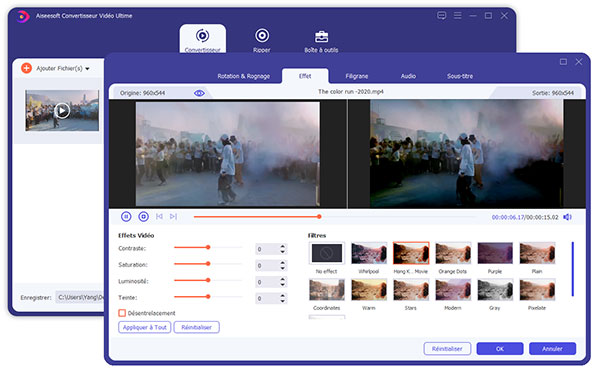The image size is (600, 371).
Task: Open the hamburger menu in title bar
Action: pyautogui.click(x=457, y=15)
